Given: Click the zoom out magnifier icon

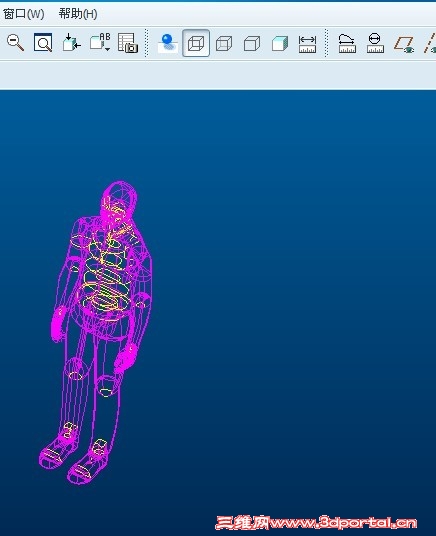Looking at the screenshot, I should [x=15, y=43].
